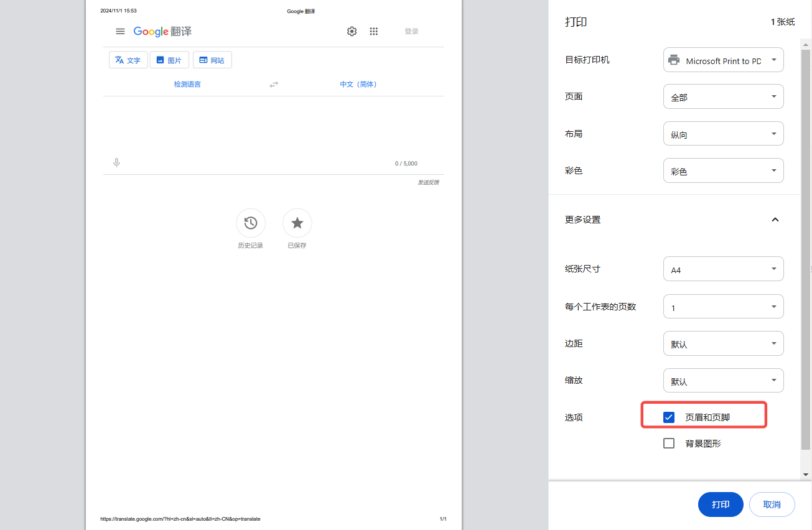Open the 目标打印机 destination dropdown
The width and height of the screenshot is (812, 530).
click(724, 60)
